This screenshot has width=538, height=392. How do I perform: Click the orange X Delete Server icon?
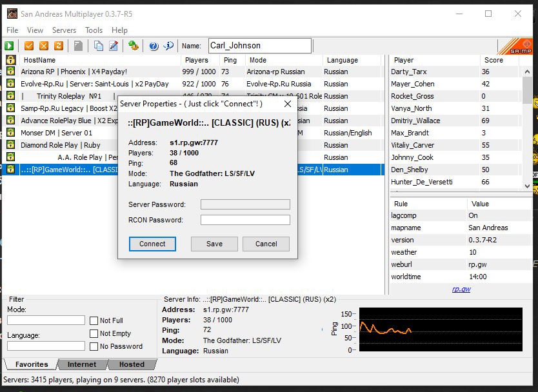click(x=44, y=46)
